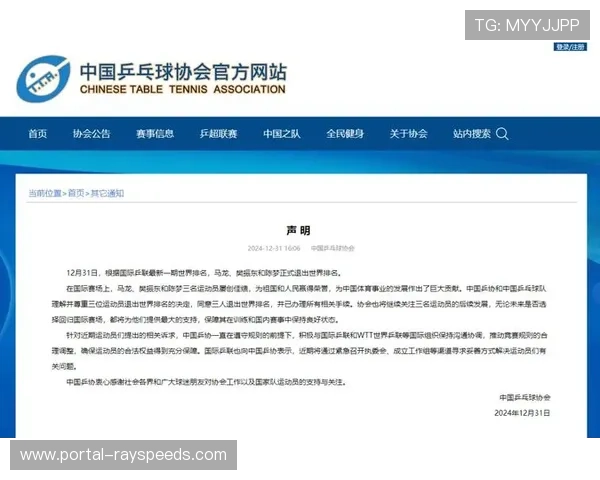
Task: Click CHINESE TABLE TENNIS ASSOCIATION heading text
Action: click(183, 90)
